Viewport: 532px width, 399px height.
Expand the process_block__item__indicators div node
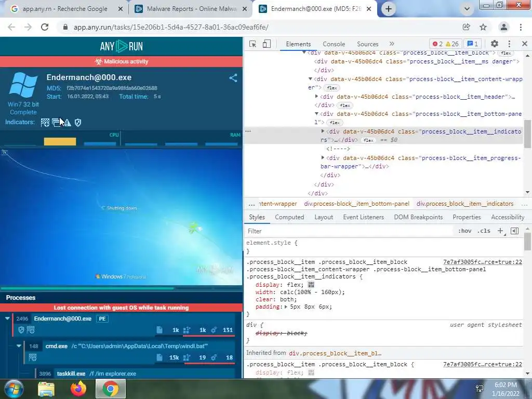323,131
